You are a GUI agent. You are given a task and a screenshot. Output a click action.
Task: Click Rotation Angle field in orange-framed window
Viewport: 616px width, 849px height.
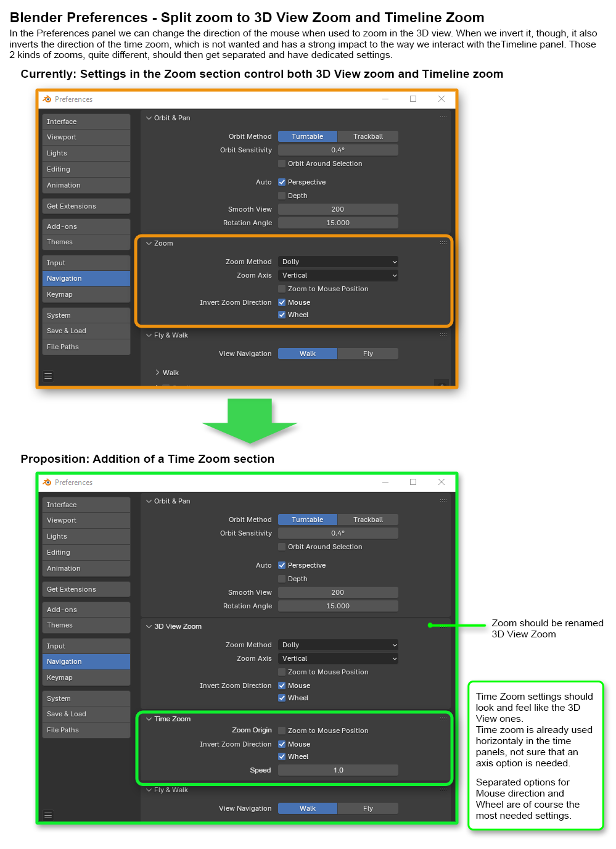click(x=338, y=223)
